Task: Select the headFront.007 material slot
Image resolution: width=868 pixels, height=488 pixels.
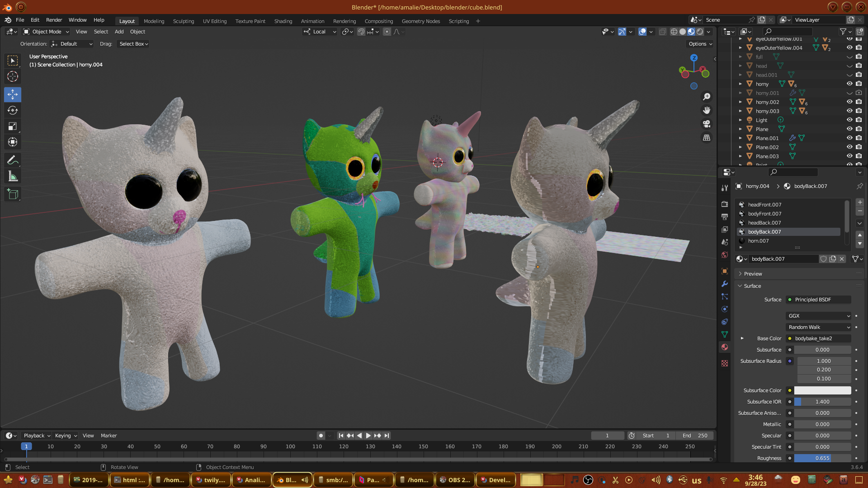Action: click(x=764, y=205)
